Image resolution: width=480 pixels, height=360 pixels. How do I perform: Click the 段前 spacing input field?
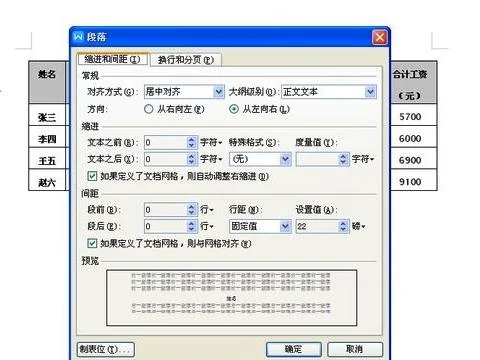click(x=166, y=210)
